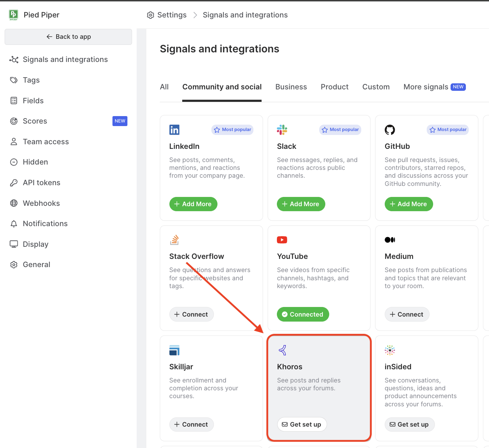
Task: Open the More signals tab
Action: tap(435, 87)
